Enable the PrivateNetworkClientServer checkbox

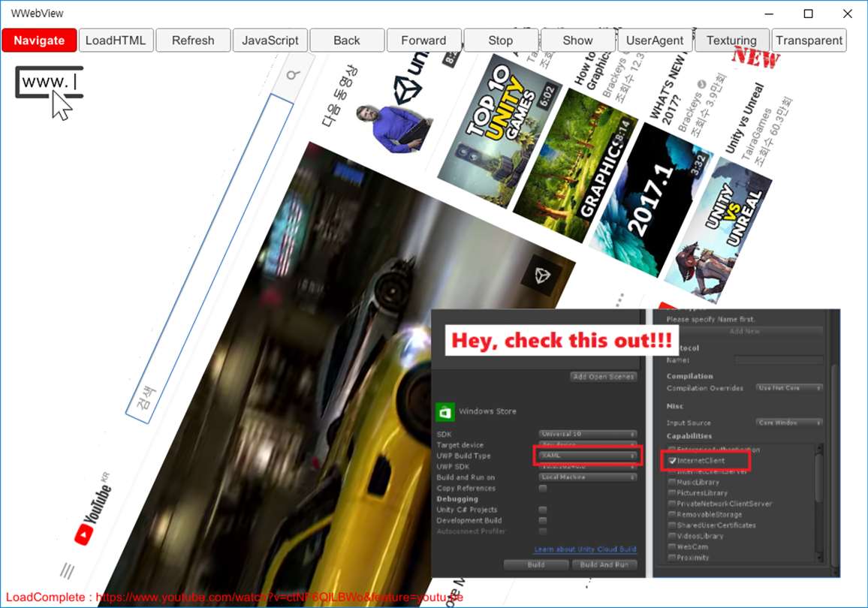pos(672,504)
